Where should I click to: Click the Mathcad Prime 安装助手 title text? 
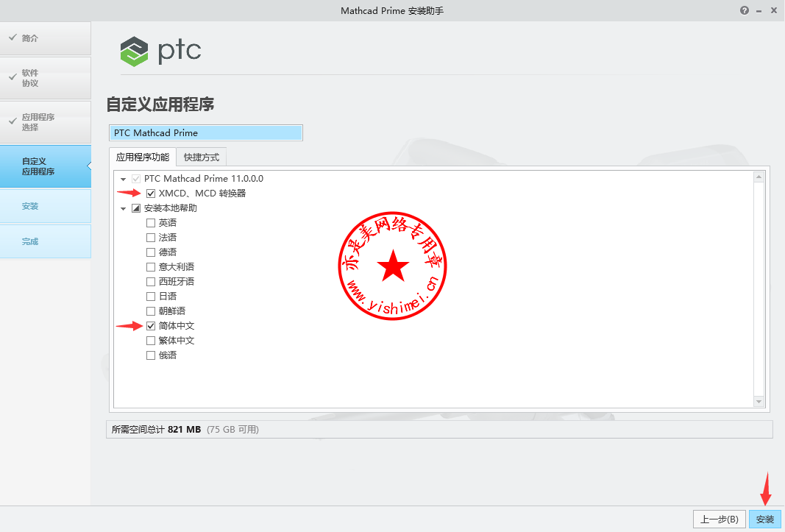click(392, 10)
